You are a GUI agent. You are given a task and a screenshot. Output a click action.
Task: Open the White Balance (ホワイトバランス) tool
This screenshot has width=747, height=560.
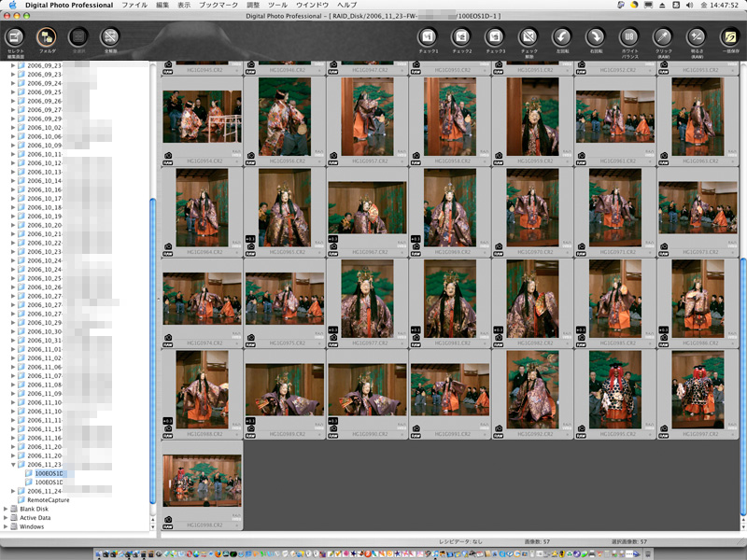629,37
